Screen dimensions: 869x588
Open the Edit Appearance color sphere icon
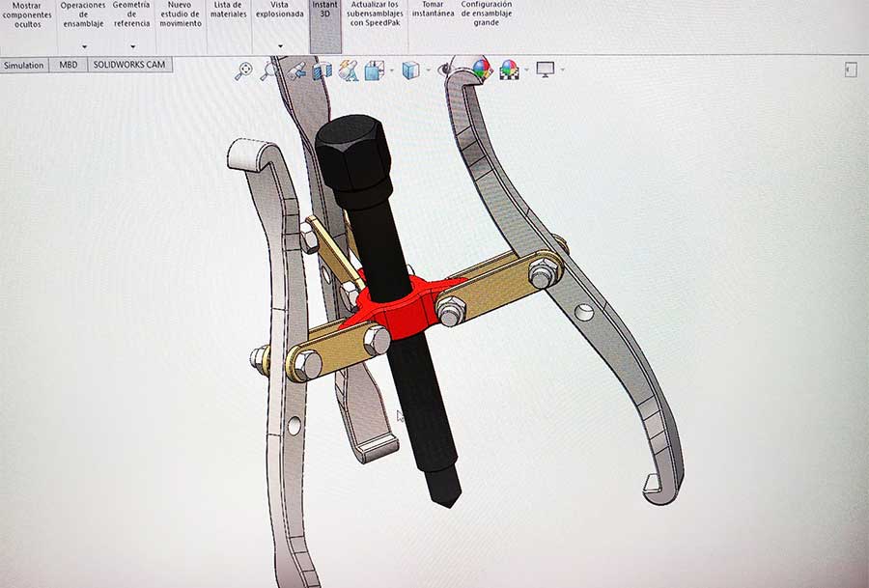point(482,70)
